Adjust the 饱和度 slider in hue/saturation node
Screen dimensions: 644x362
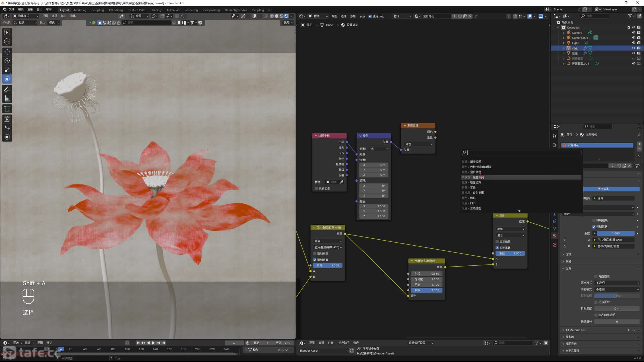(426, 279)
